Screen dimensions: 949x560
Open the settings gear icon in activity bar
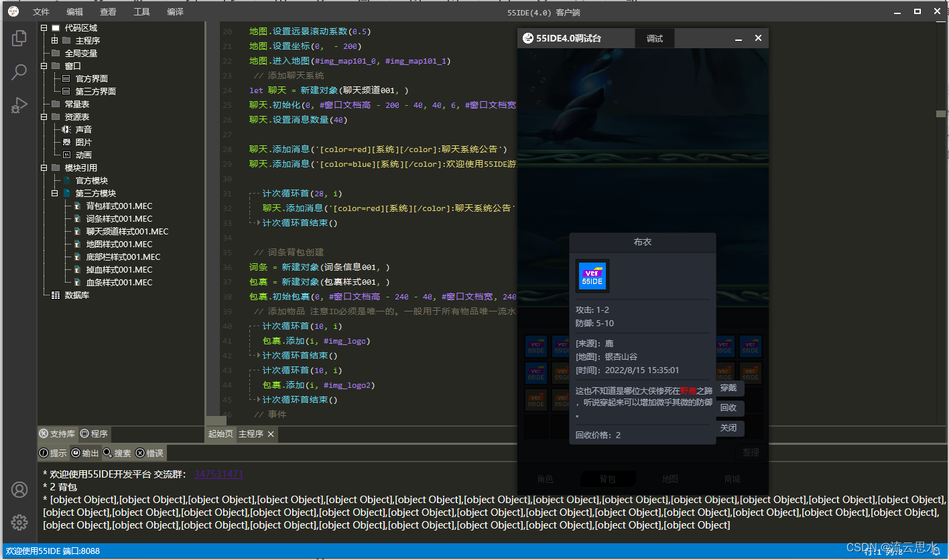19,522
